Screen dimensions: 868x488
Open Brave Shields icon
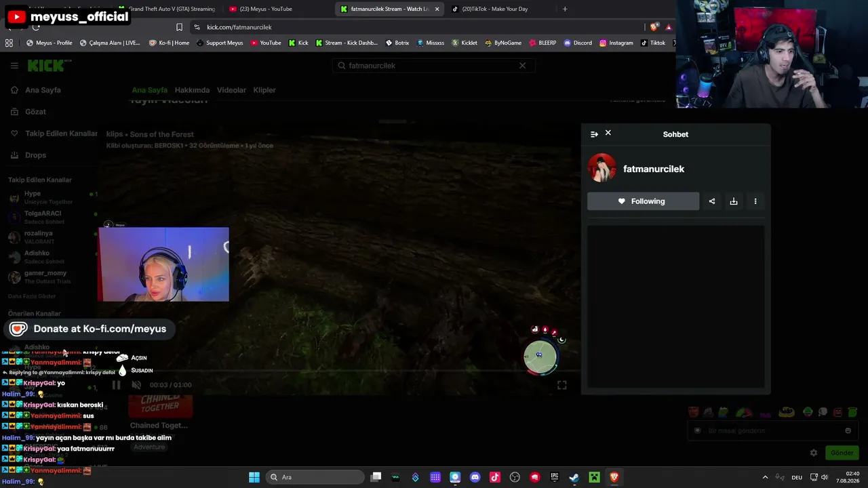[654, 27]
